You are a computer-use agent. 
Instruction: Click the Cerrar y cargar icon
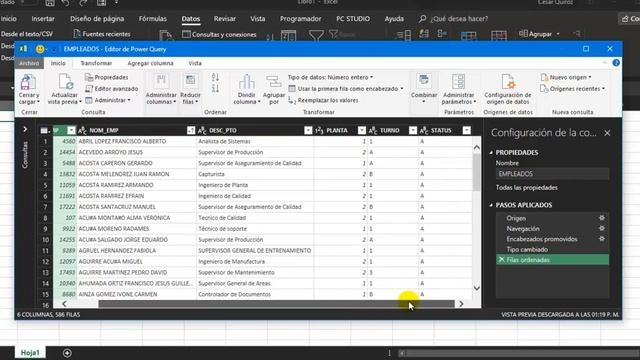[28, 83]
